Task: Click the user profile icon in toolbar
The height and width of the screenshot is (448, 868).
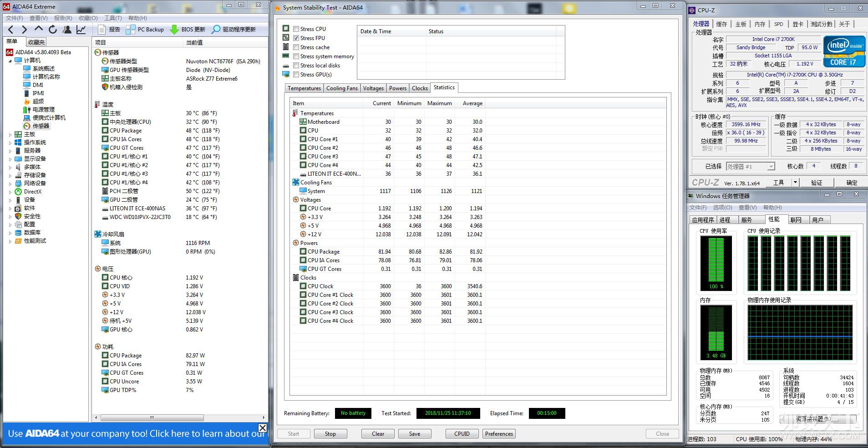Action: coord(67,30)
